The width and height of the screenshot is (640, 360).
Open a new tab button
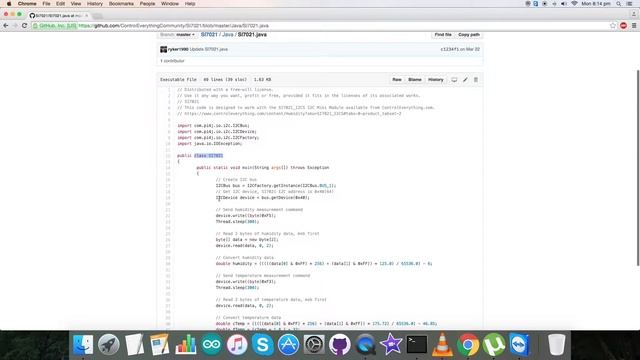(97, 16)
